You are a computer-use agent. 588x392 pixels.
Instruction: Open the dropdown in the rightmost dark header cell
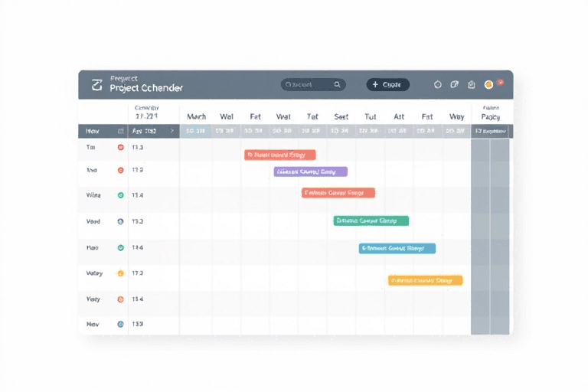(491, 131)
